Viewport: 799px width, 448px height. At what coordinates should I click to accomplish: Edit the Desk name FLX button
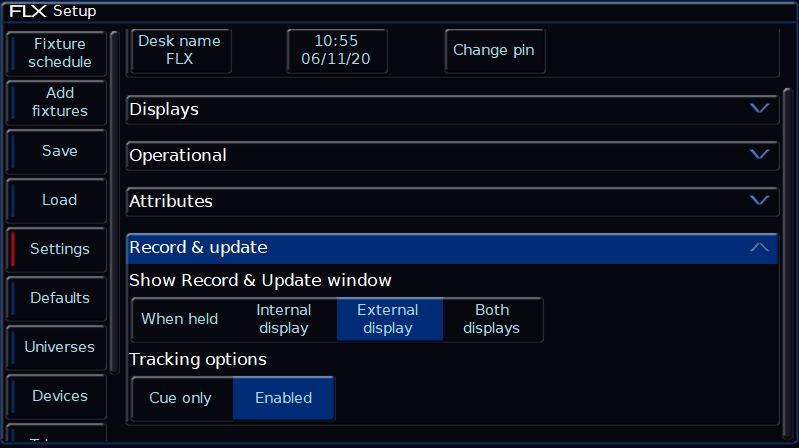[181, 50]
